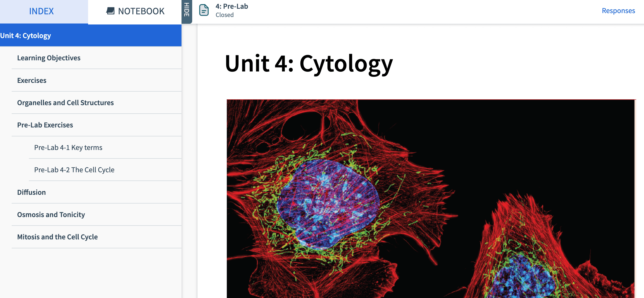Screen dimensions: 644x298
Task: Open Pre-Lab Exercises section
Action: click(97, 125)
